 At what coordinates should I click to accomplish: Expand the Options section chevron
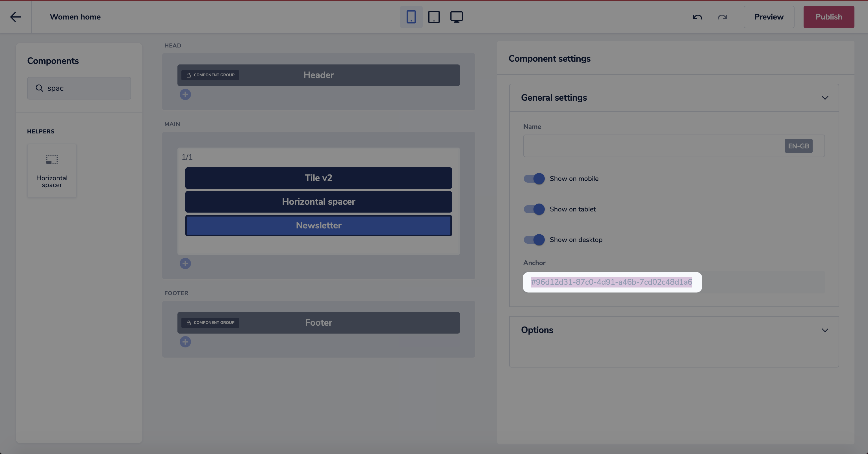(824, 330)
